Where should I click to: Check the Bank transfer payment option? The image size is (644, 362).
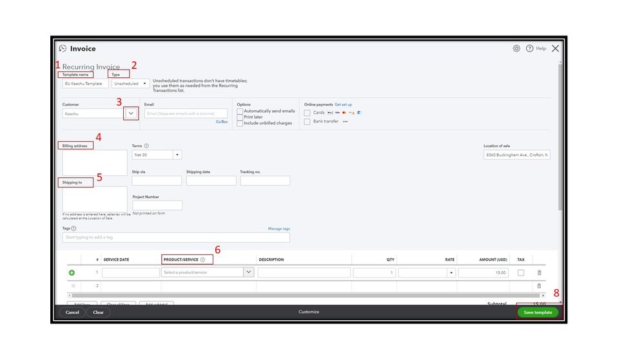(x=307, y=122)
